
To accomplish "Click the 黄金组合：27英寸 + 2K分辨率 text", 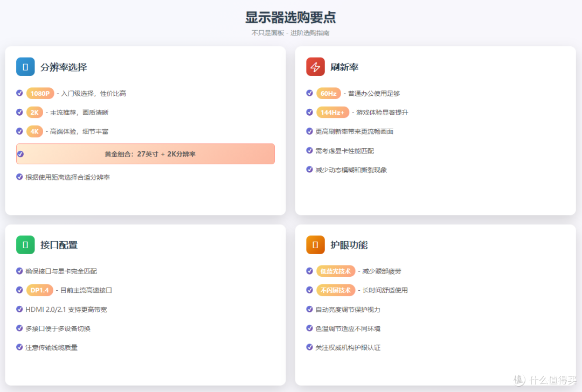I will [x=150, y=154].
